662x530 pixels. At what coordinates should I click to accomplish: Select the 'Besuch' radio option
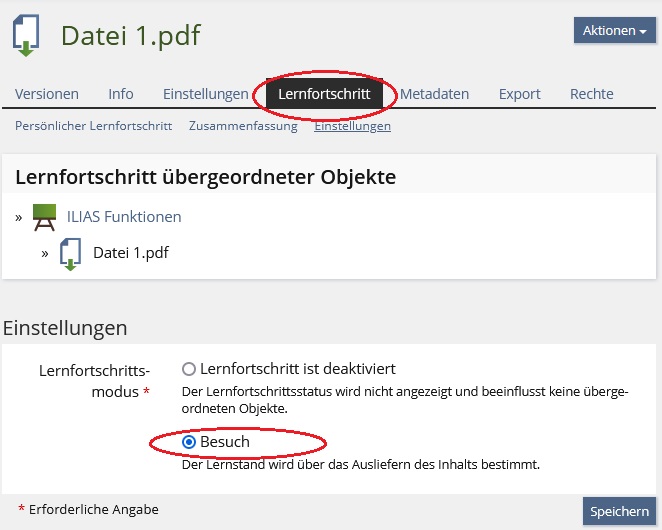(x=188, y=442)
